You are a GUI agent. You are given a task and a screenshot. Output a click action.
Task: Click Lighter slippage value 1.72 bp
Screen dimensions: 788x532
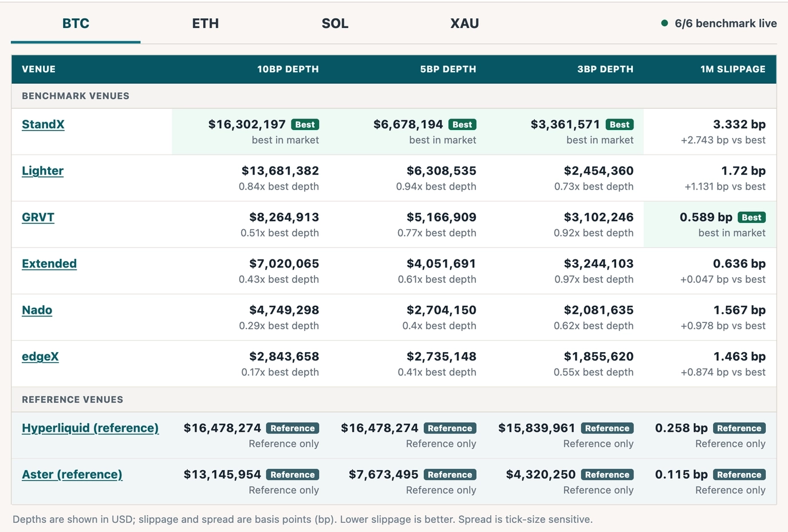[x=743, y=171]
